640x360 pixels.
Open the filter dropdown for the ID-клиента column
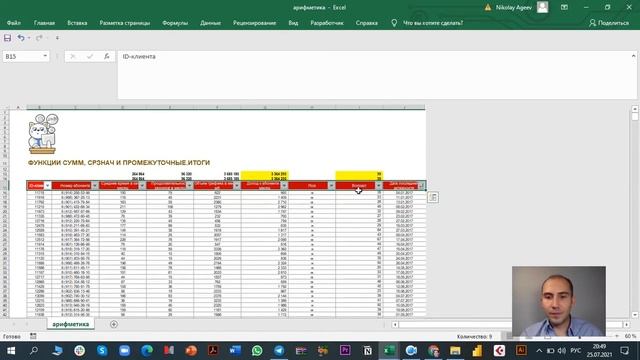click(x=47, y=186)
